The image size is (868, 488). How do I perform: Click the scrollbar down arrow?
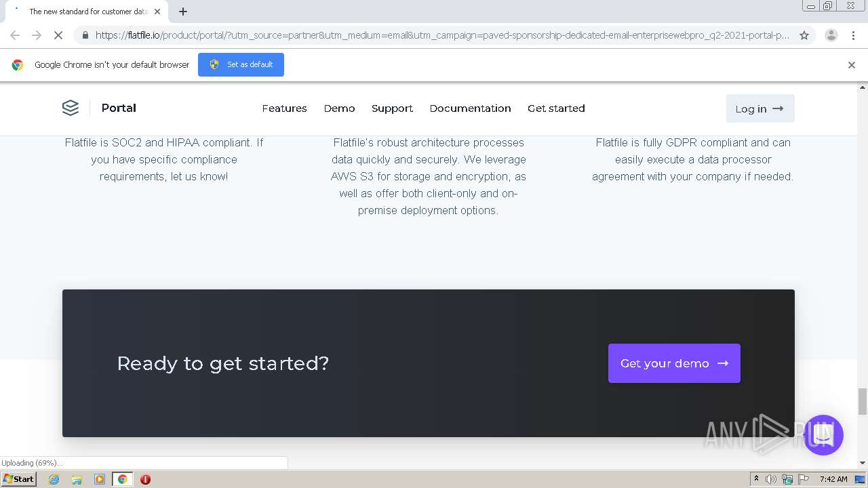(863, 463)
